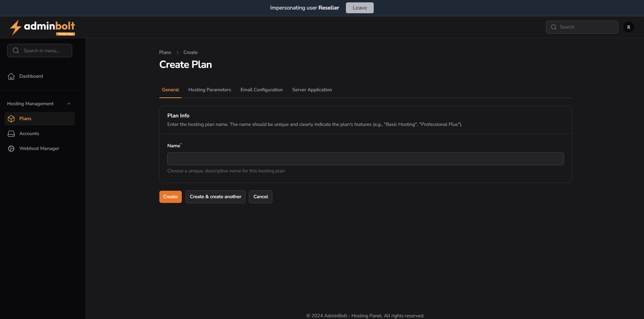The width and height of the screenshot is (644, 319).
Task: Click the Webhost Manager gear icon
Action: pyautogui.click(x=11, y=149)
